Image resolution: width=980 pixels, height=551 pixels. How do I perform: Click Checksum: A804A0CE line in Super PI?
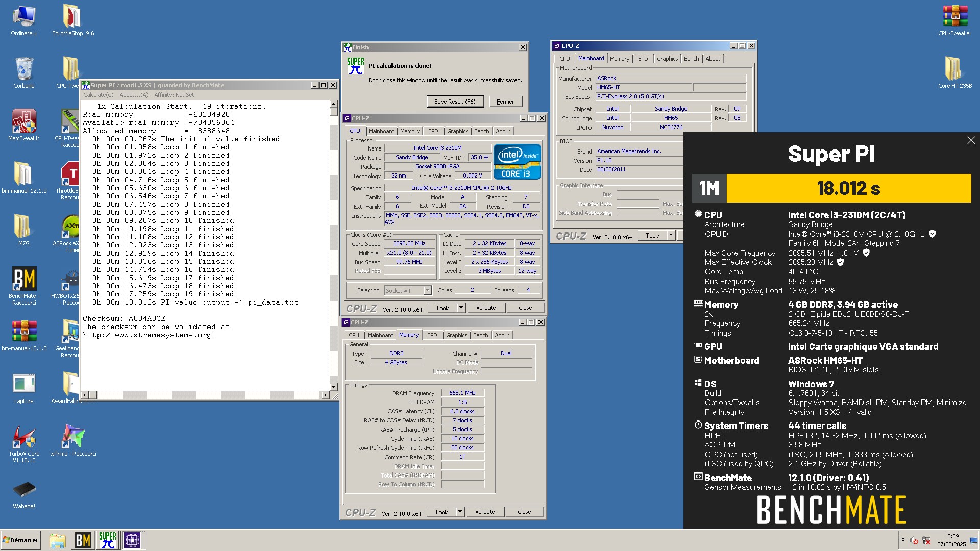pyautogui.click(x=124, y=318)
